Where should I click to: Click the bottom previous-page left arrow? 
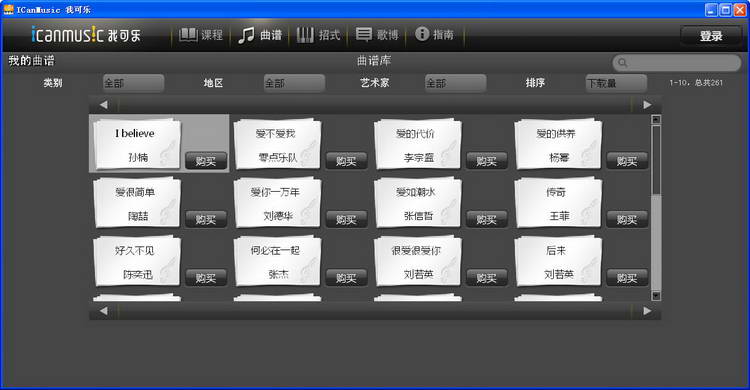pyautogui.click(x=104, y=311)
